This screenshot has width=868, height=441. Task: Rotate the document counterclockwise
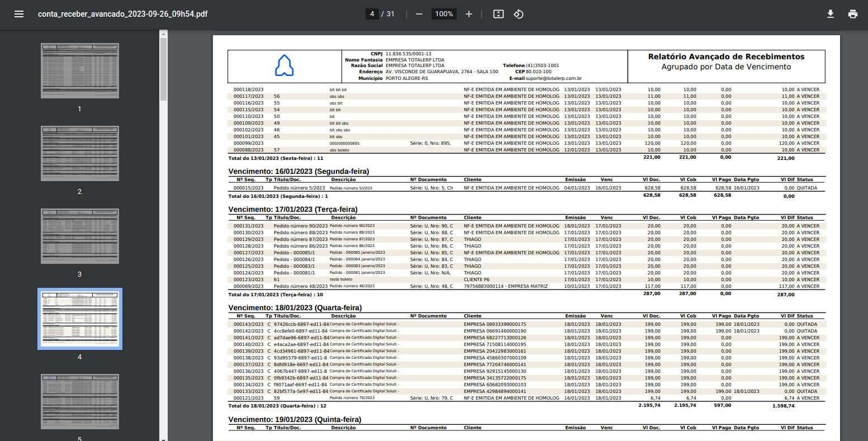pyautogui.click(x=518, y=14)
